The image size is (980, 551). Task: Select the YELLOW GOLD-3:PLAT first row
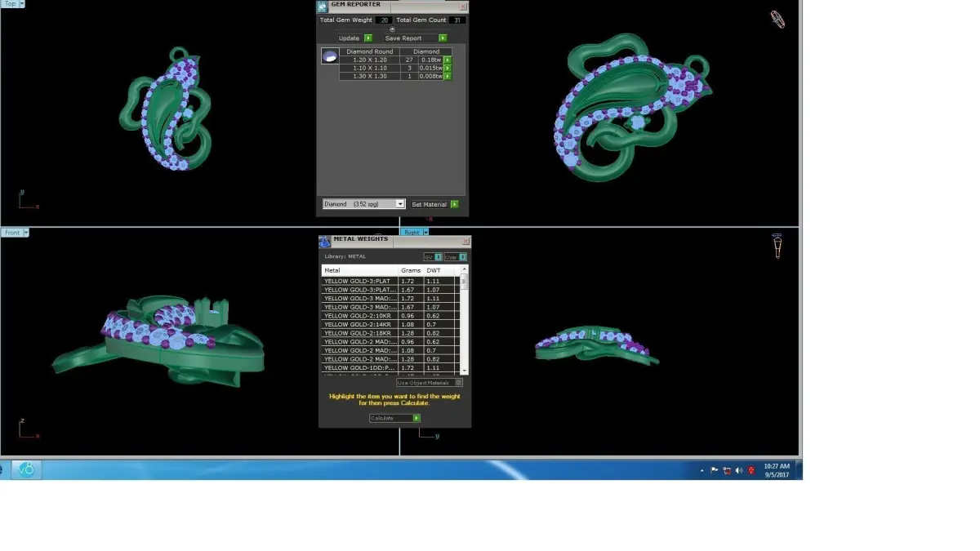[x=391, y=281]
